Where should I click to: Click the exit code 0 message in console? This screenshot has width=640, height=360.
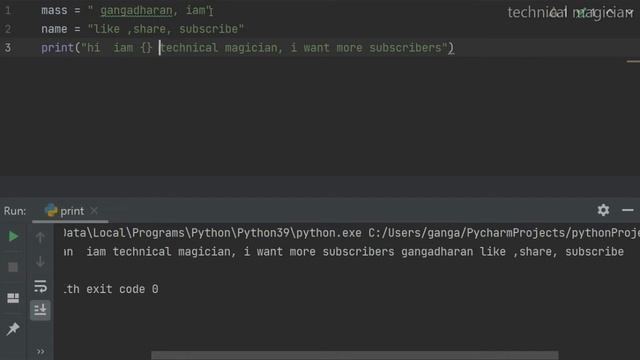coord(111,289)
